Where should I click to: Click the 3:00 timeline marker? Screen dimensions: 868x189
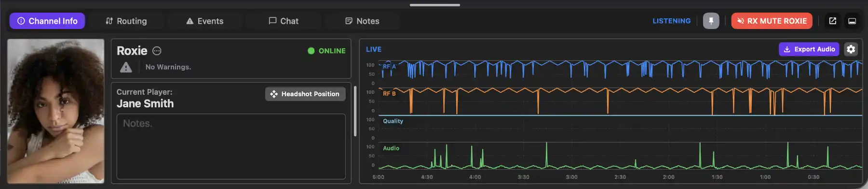[x=571, y=177]
